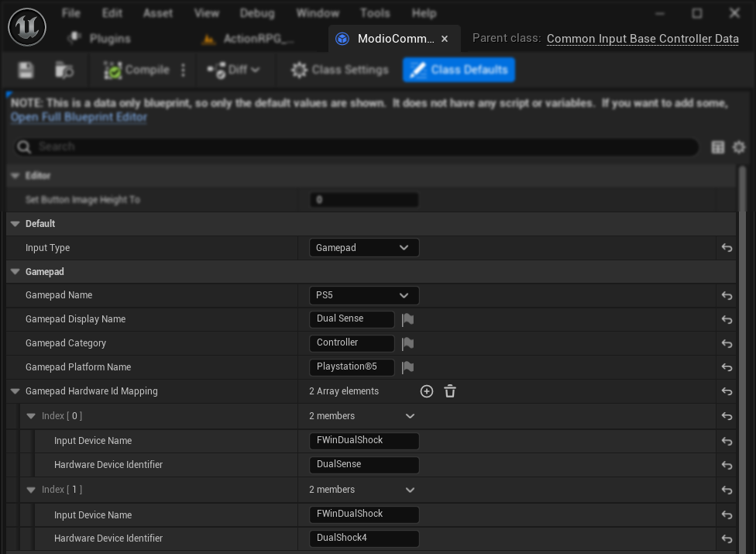Reset Gamepad Display Name to default
The image size is (756, 554).
727,320
